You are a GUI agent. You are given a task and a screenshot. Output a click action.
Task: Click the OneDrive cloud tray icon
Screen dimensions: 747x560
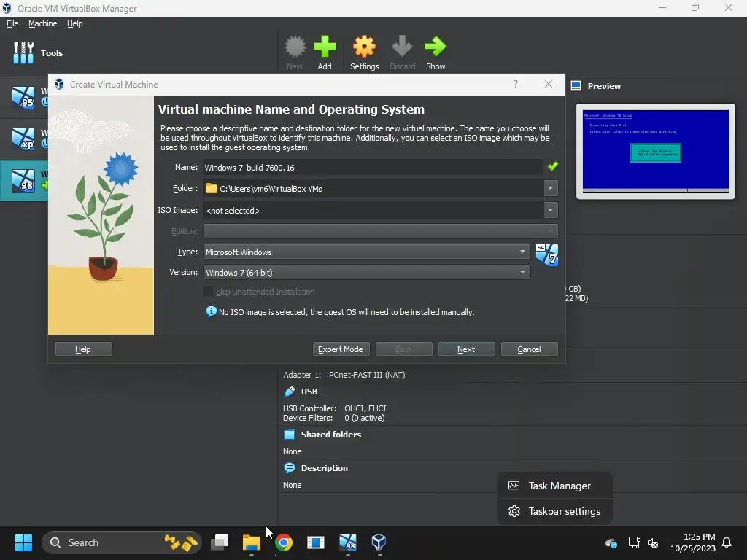click(x=611, y=542)
